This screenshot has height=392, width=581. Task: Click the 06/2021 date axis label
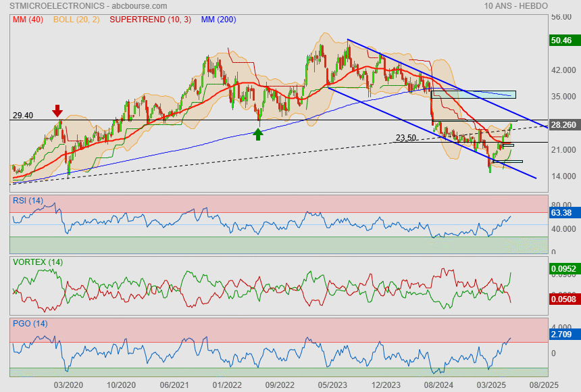click(x=174, y=385)
